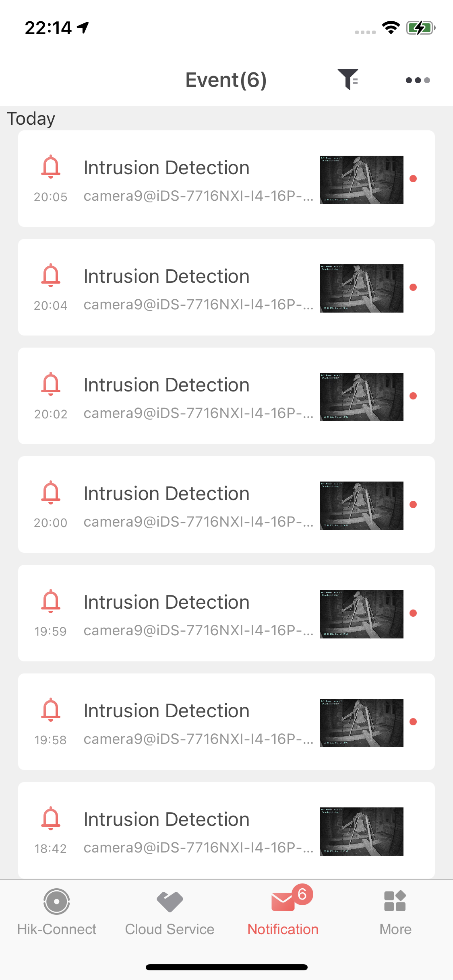Open the 20:00 Intrusion Detection event

(x=166, y=494)
